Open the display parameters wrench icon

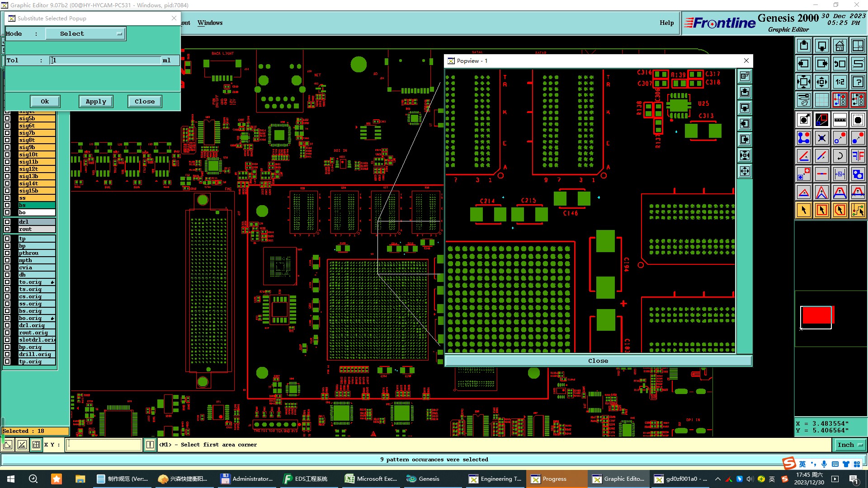coord(804,100)
